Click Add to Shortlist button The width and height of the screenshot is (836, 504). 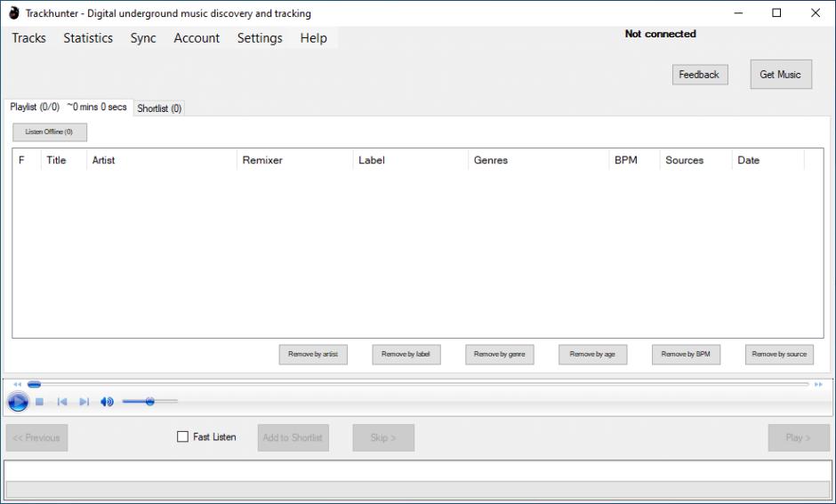[x=293, y=438]
